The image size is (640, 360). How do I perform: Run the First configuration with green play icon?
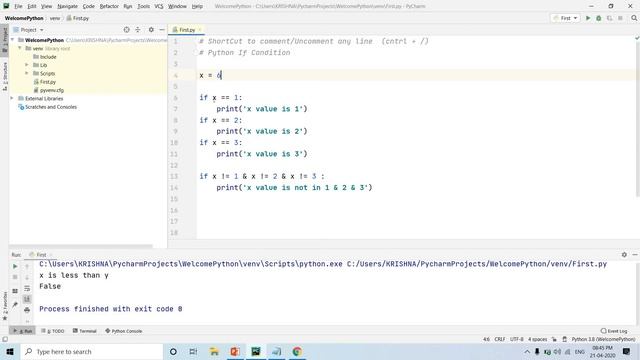tap(588, 18)
